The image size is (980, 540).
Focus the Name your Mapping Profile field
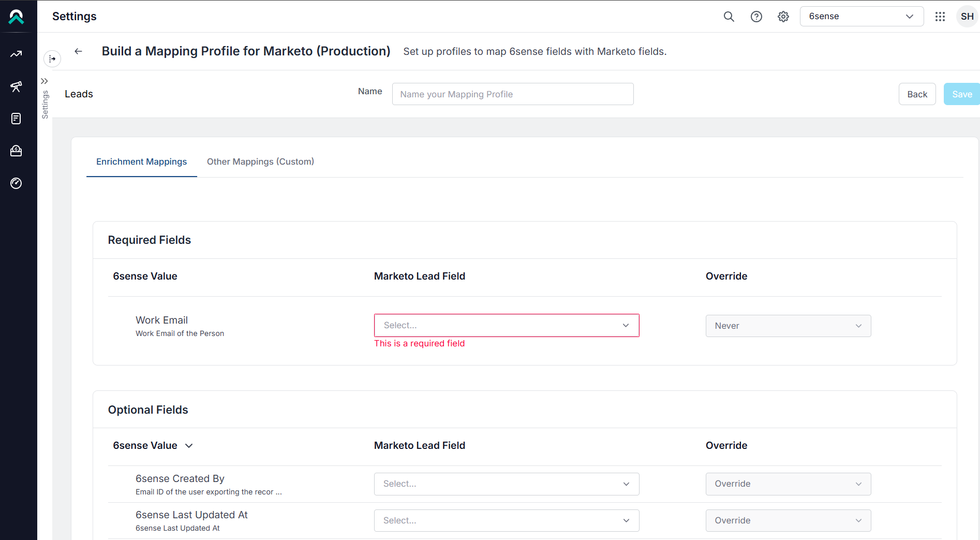513,94
